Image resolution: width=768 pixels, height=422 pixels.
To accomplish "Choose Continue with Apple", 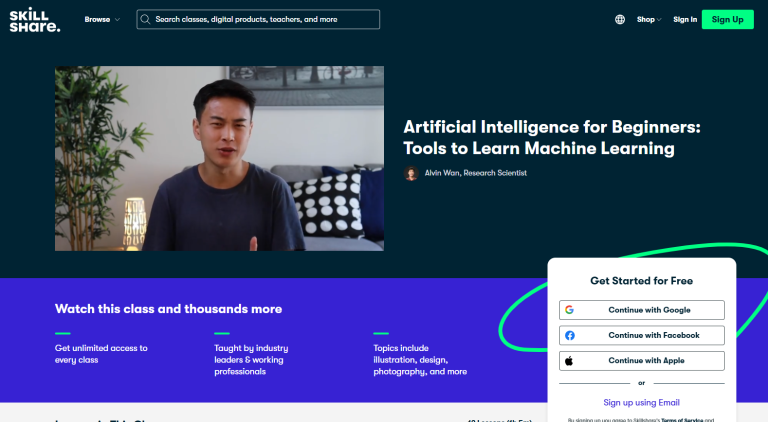I will pos(642,361).
